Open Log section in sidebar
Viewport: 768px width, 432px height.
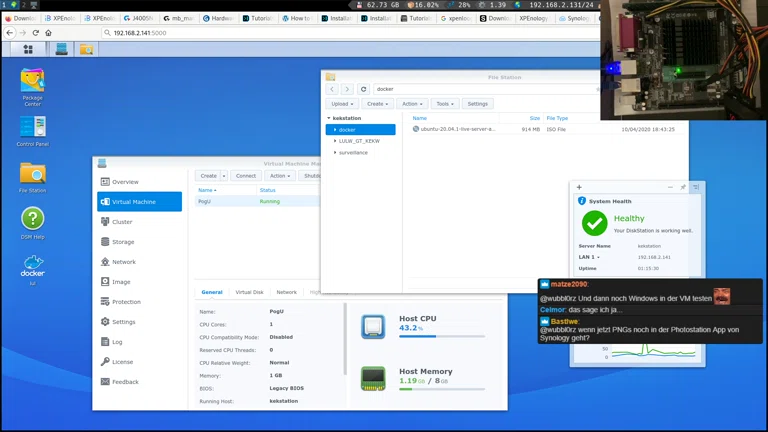pos(140,342)
